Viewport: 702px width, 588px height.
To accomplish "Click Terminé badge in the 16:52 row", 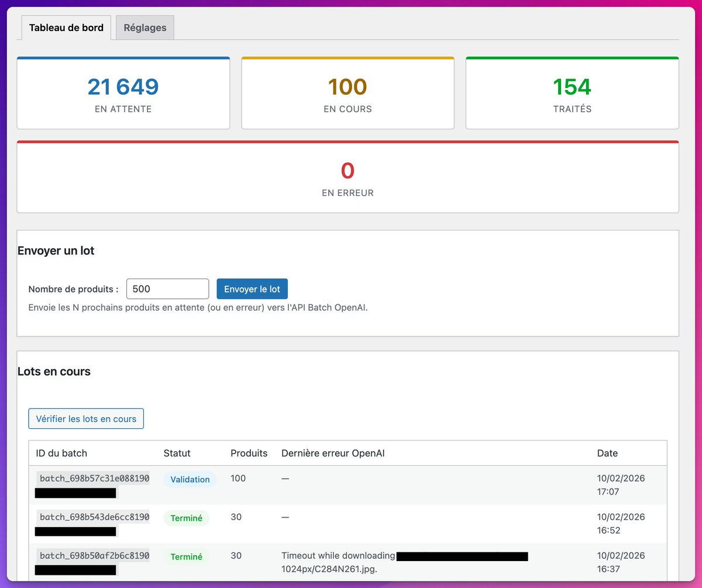I will click(x=186, y=518).
